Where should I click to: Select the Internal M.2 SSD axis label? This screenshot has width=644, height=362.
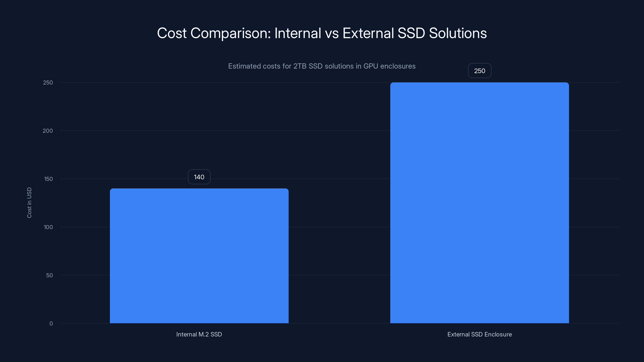click(x=199, y=334)
